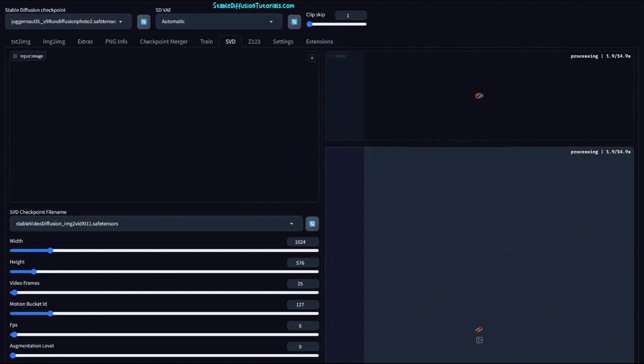Open the Settings tab

283,42
